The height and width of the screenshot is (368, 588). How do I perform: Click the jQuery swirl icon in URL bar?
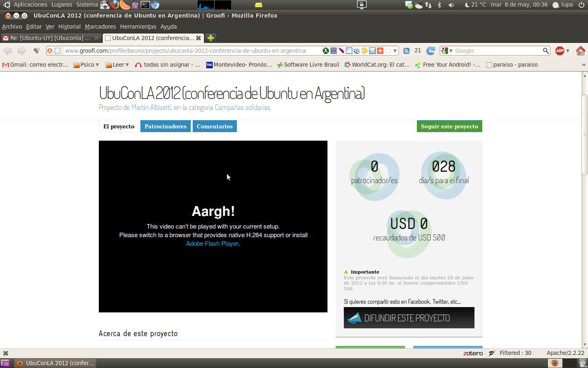(357, 51)
